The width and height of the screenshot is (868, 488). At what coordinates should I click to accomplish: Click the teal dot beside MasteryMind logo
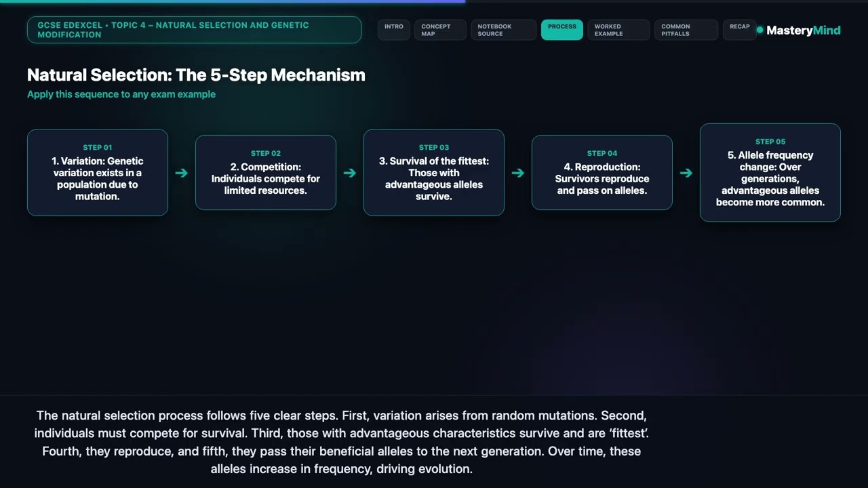[759, 30]
